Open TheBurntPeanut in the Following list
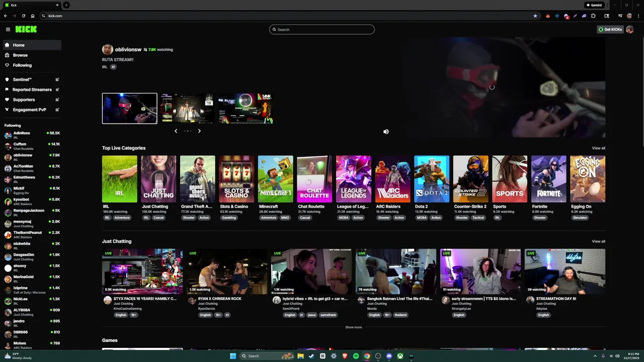The width and height of the screenshot is (644, 362). pos(32,234)
